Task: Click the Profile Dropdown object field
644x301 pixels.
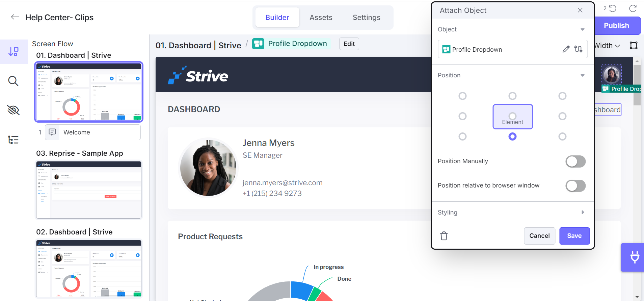Action: point(512,49)
